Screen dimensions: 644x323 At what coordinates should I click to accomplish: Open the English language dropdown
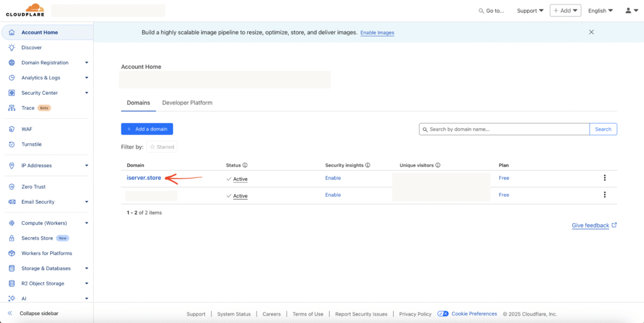point(601,11)
